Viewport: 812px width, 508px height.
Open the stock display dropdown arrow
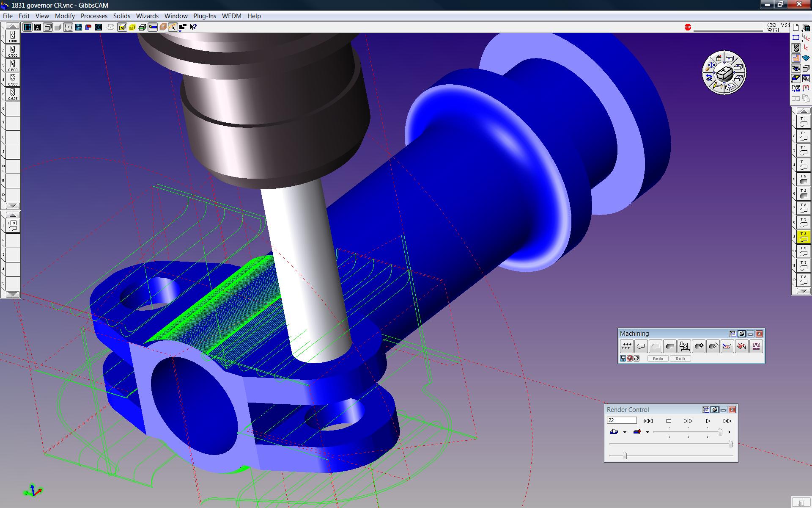[x=625, y=432]
